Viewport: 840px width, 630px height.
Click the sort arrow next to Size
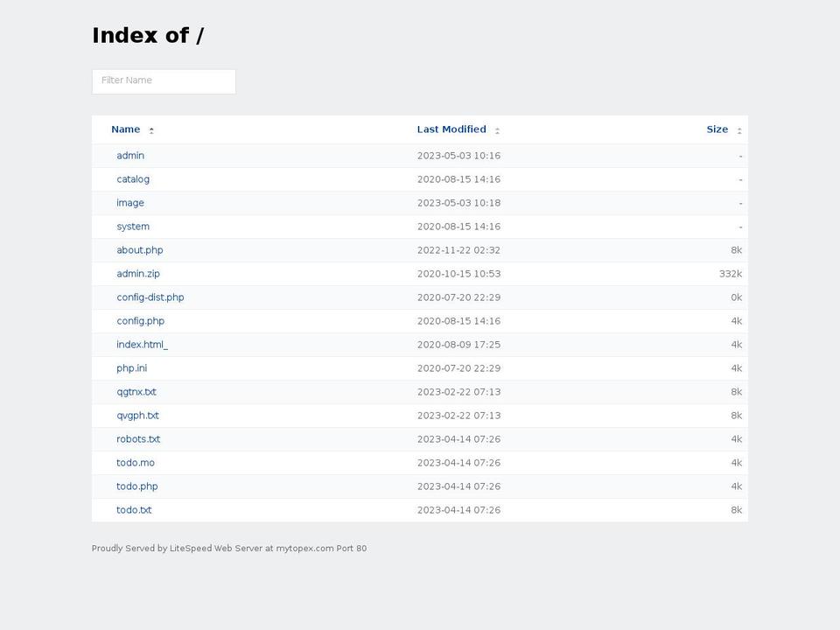[x=739, y=130]
